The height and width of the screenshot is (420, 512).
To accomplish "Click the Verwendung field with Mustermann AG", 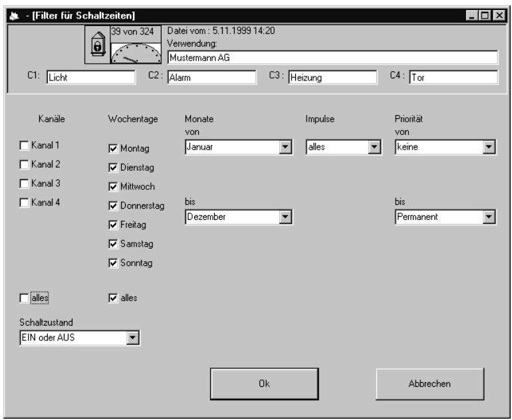I will coord(332,58).
